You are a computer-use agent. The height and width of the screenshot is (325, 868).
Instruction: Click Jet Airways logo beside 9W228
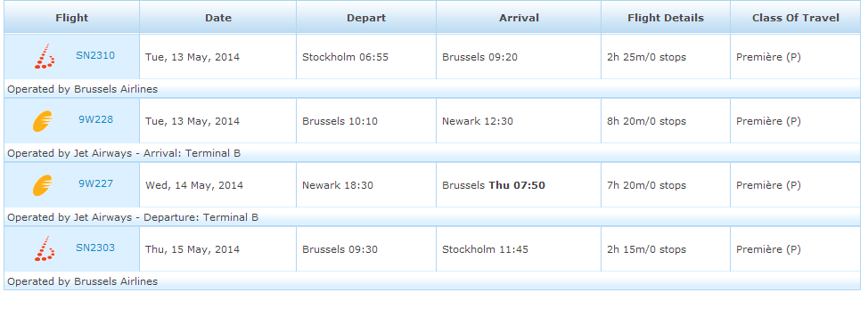click(x=43, y=121)
